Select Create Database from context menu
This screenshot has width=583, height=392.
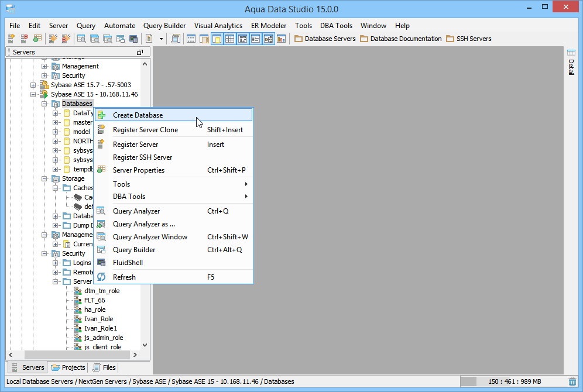(174, 115)
